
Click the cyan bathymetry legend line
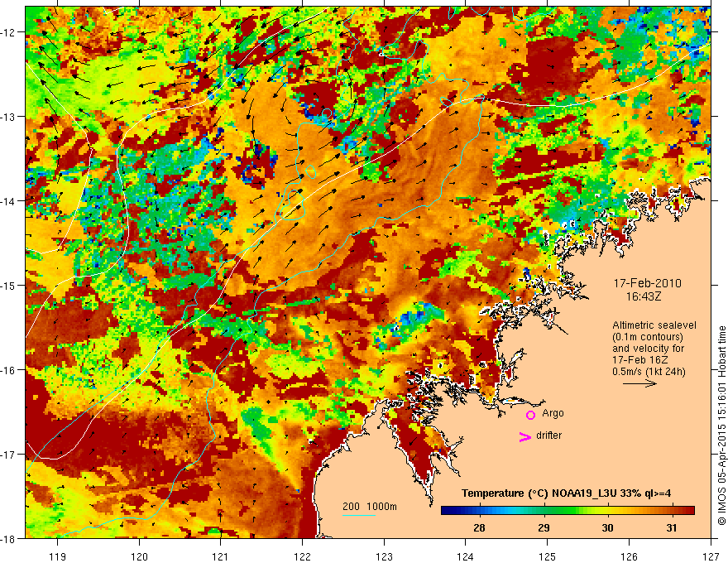(x=359, y=515)
